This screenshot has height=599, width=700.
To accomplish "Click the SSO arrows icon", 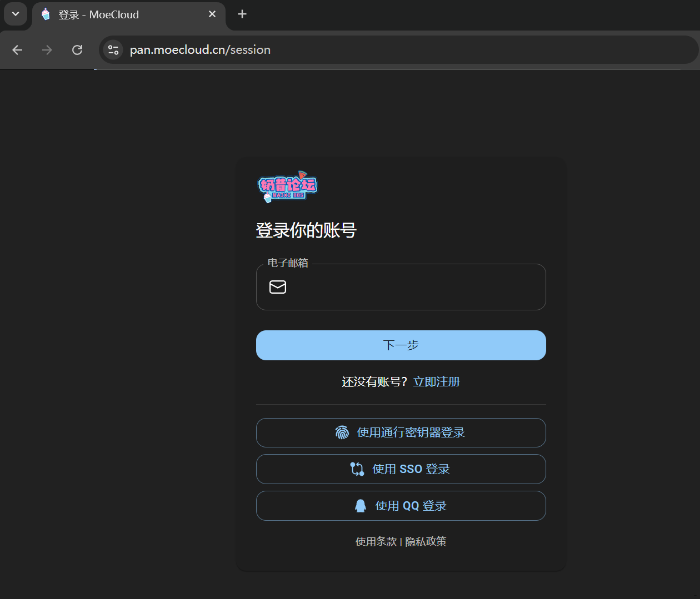I will [357, 469].
